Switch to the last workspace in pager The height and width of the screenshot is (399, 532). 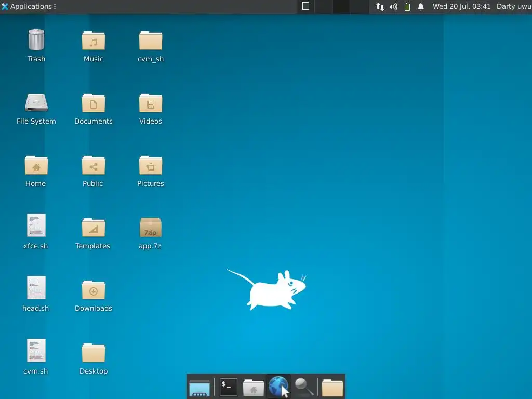pos(359,6)
